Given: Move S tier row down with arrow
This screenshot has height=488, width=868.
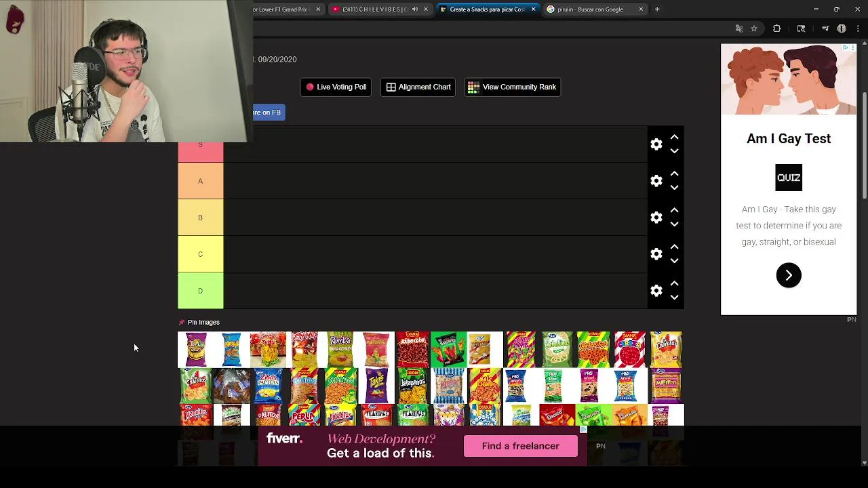Looking at the screenshot, I should tap(674, 151).
